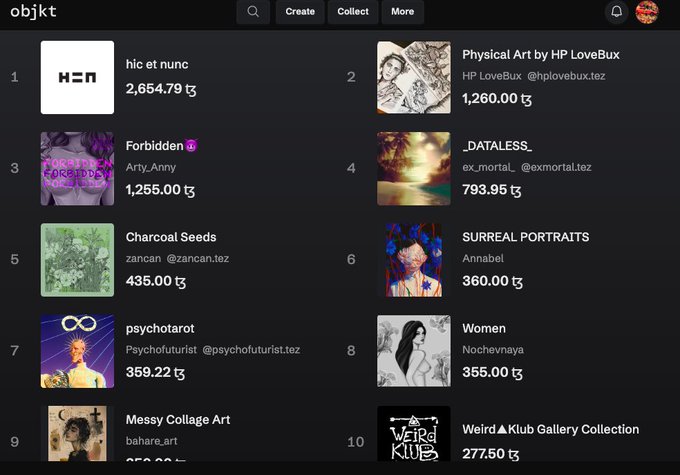Open the Create menu
The width and height of the screenshot is (680, 475).
[x=300, y=12]
